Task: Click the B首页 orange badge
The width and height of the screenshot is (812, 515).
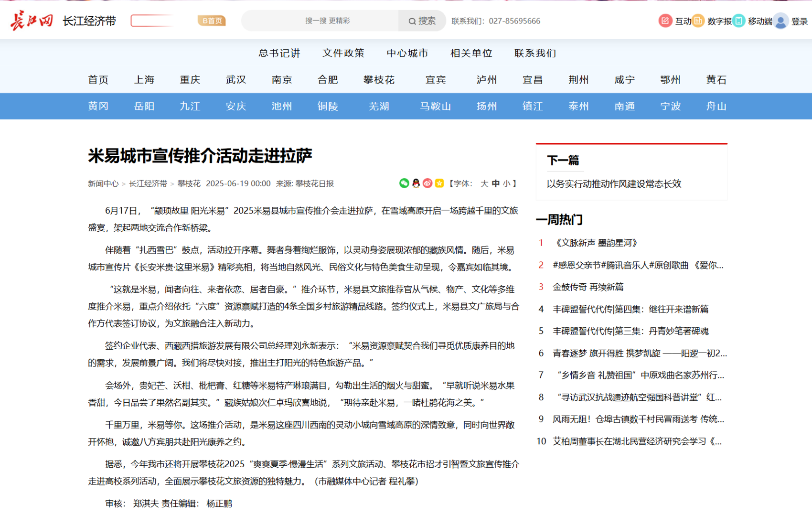Action: [x=212, y=21]
